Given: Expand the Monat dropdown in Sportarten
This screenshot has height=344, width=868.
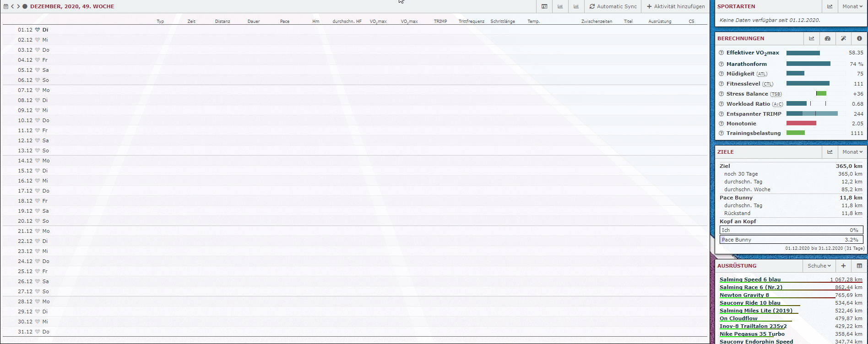Looking at the screenshot, I should pos(852,6).
